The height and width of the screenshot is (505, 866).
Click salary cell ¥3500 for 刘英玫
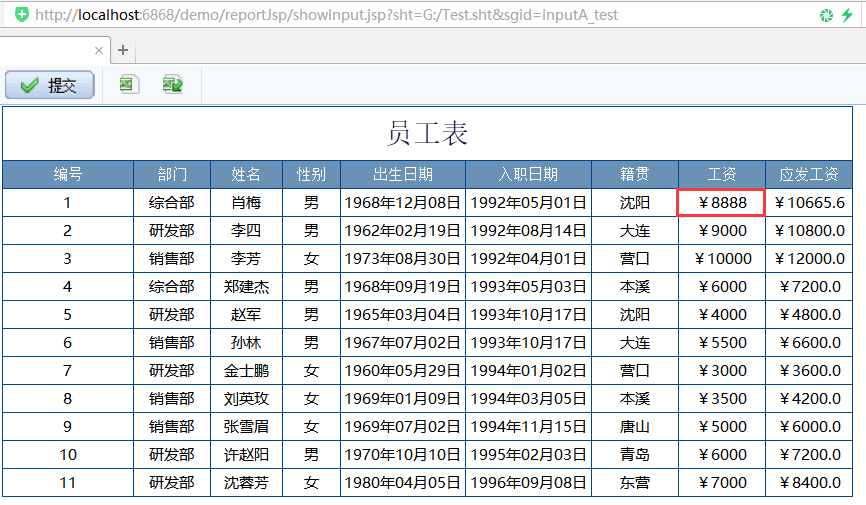tap(722, 398)
